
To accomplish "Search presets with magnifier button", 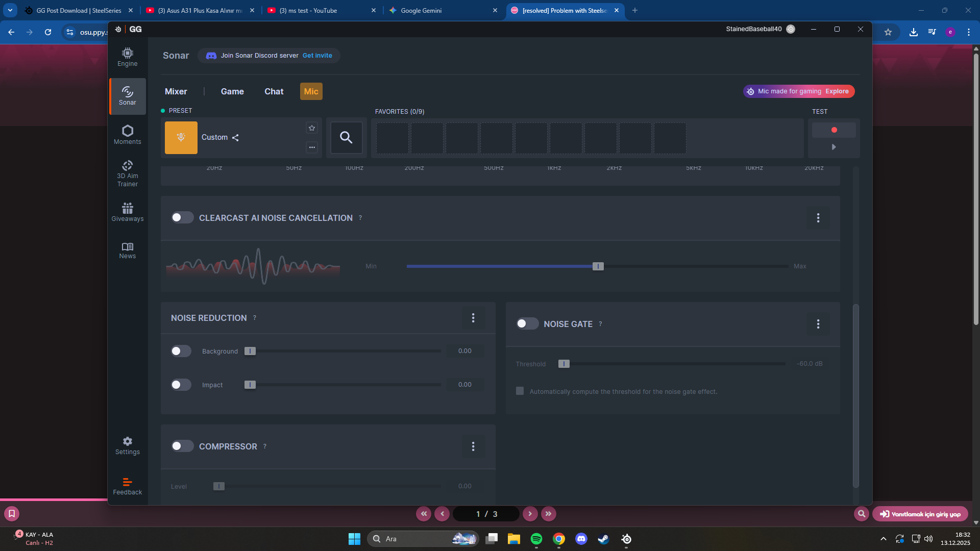I will click(x=346, y=138).
